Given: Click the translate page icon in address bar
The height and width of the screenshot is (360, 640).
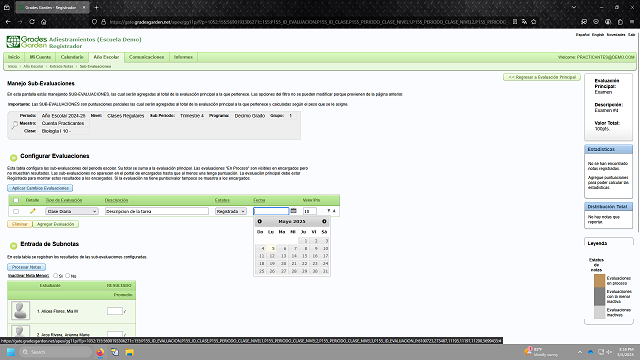Looking at the screenshot, I should pos(524,22).
